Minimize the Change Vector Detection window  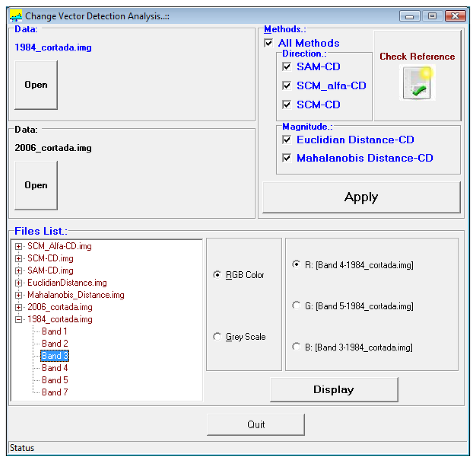[410, 16]
